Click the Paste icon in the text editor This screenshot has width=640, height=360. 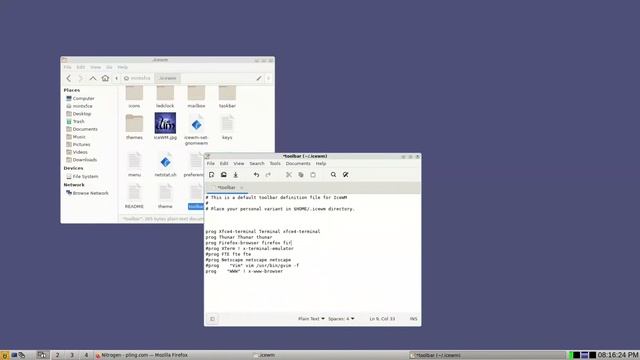(x=313, y=175)
